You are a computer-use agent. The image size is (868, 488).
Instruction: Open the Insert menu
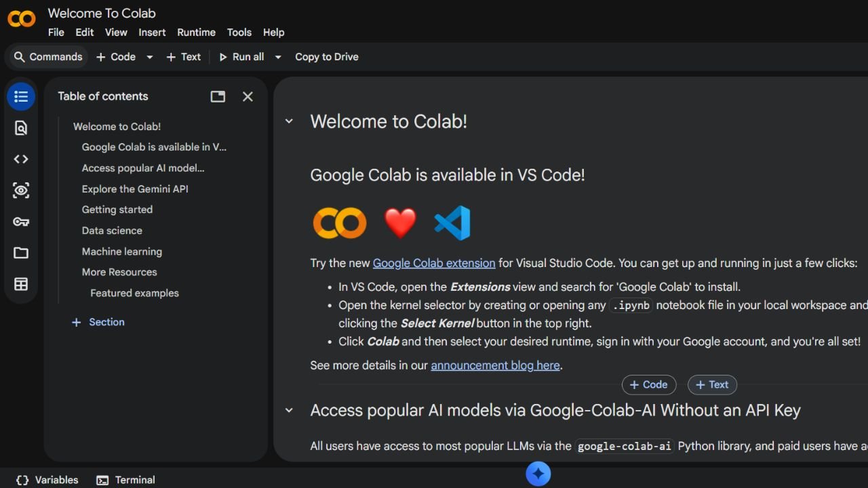(x=152, y=32)
